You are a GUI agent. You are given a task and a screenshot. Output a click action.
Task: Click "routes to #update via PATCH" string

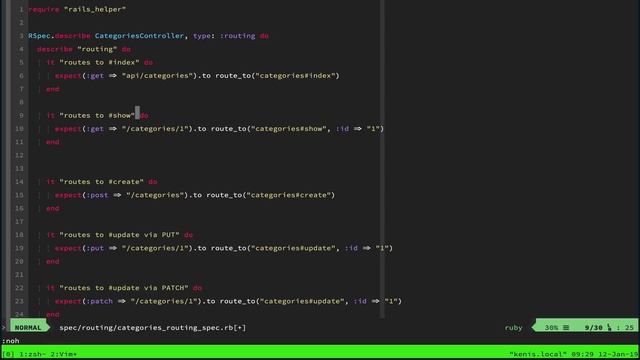tap(124, 288)
